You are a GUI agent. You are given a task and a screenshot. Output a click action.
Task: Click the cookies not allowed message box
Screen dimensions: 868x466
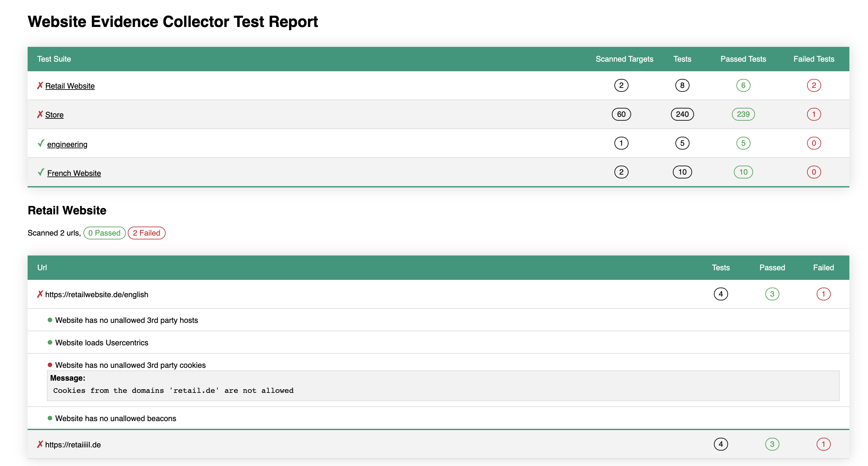(x=443, y=386)
